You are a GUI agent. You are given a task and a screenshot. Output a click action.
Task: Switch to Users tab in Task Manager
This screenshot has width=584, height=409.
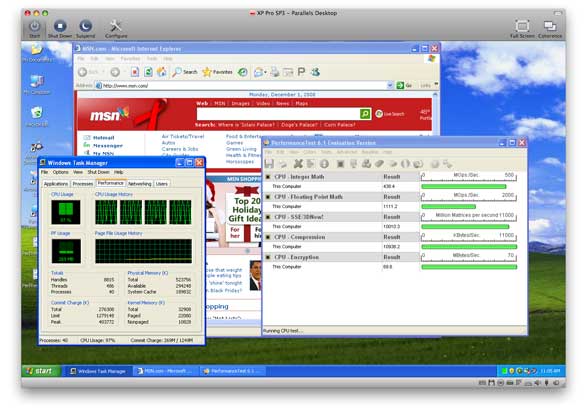(x=162, y=184)
